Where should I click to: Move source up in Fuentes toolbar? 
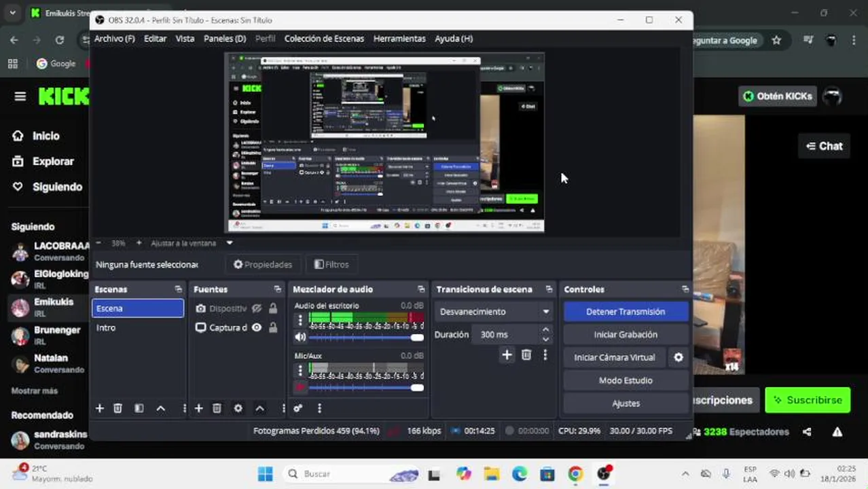tap(260, 408)
